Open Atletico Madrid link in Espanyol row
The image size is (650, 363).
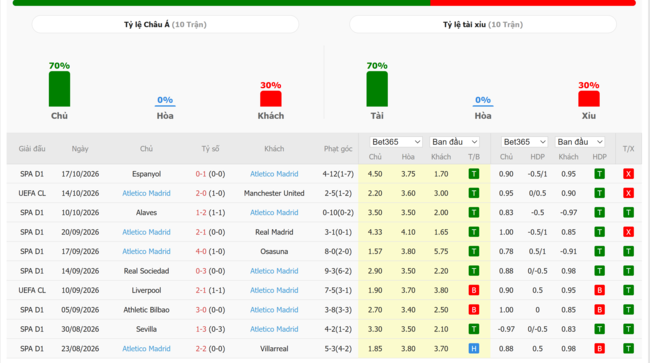coord(274,174)
